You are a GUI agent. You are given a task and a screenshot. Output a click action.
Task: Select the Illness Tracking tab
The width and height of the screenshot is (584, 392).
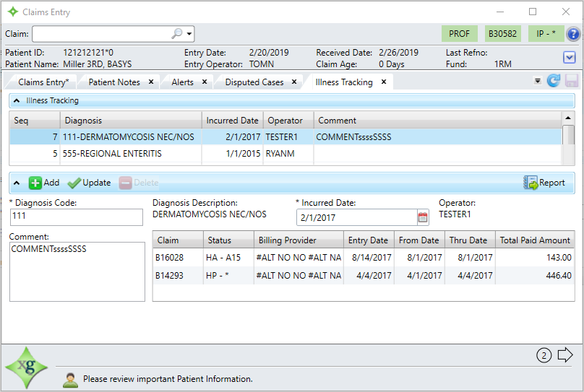[344, 82]
